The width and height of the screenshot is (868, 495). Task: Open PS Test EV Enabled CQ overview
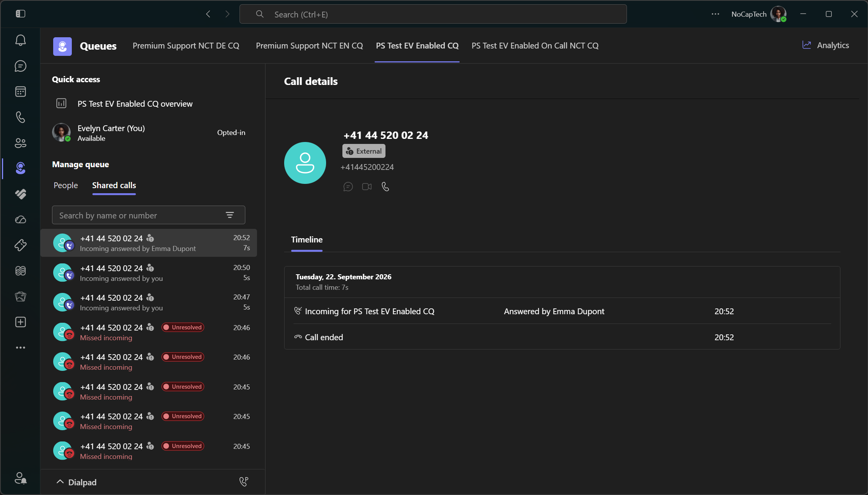135,104
